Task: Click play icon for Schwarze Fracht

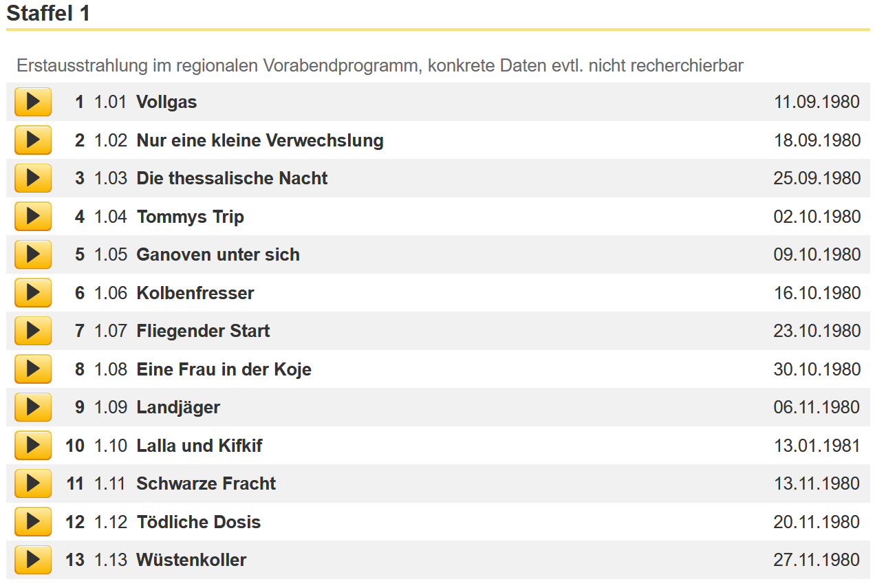Action: tap(33, 483)
